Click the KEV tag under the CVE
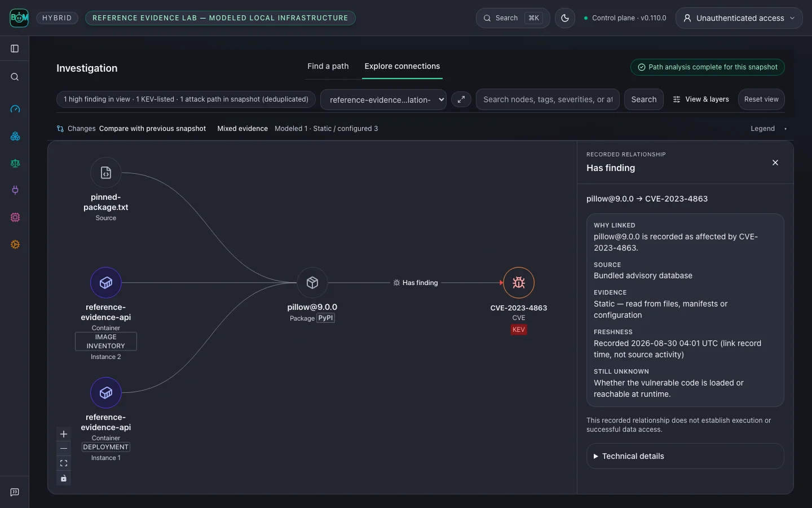 (x=519, y=330)
